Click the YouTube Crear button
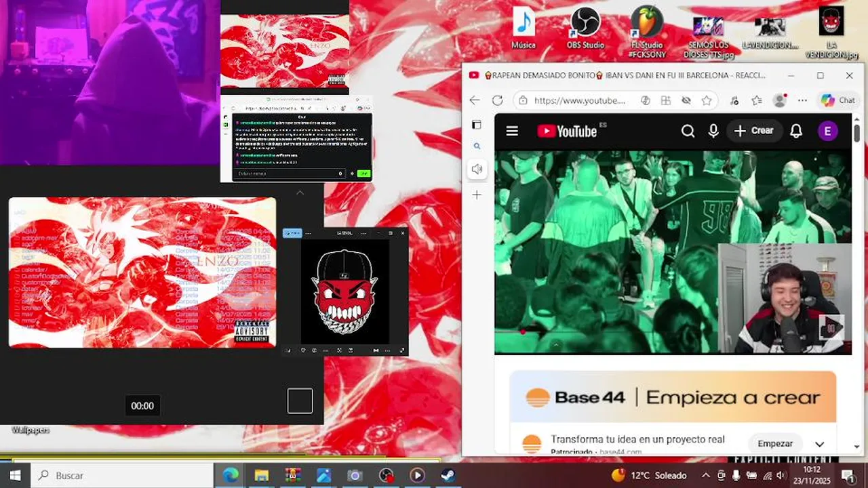 click(x=753, y=131)
